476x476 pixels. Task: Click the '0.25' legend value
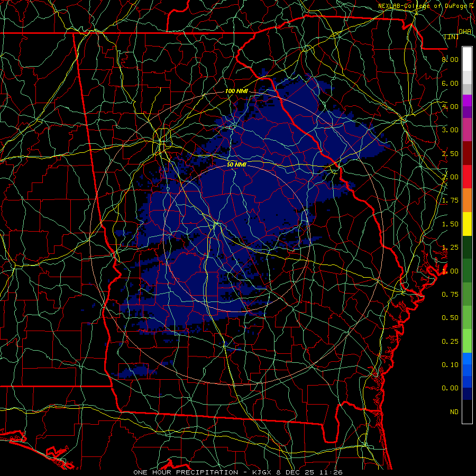tap(450, 342)
